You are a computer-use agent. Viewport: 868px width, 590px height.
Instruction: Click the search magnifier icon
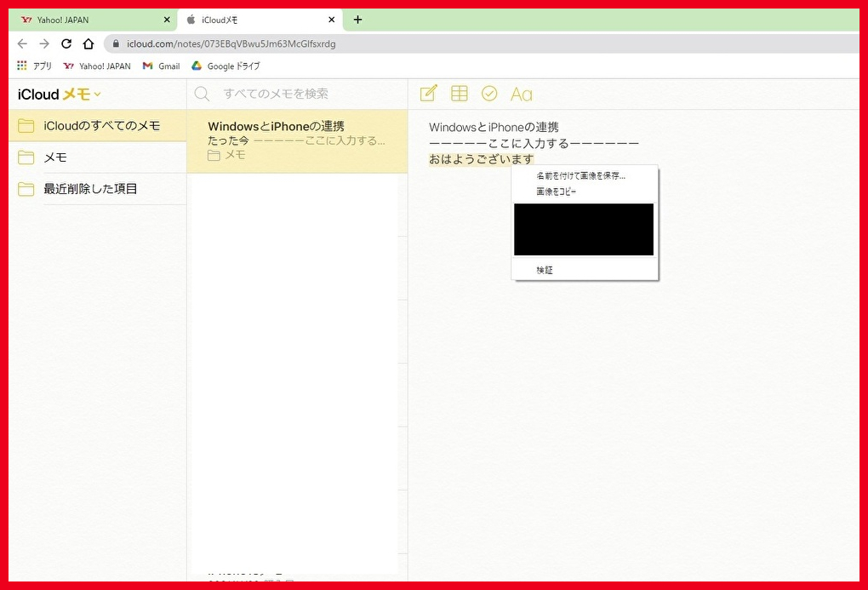click(x=202, y=94)
